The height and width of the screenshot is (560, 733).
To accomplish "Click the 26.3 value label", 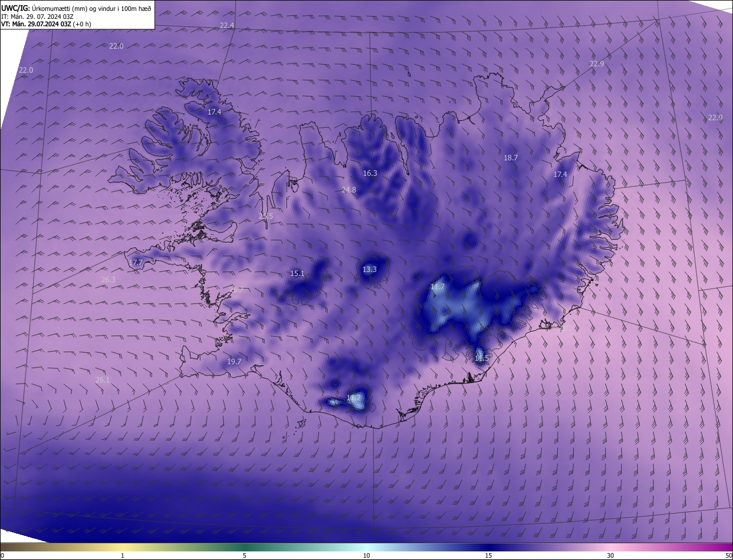I will click(x=108, y=279).
